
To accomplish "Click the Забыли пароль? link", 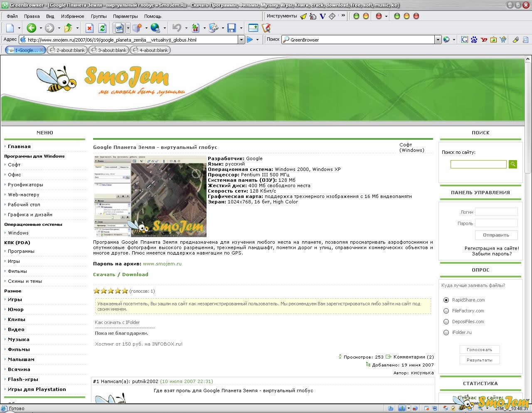I will click(x=492, y=254).
